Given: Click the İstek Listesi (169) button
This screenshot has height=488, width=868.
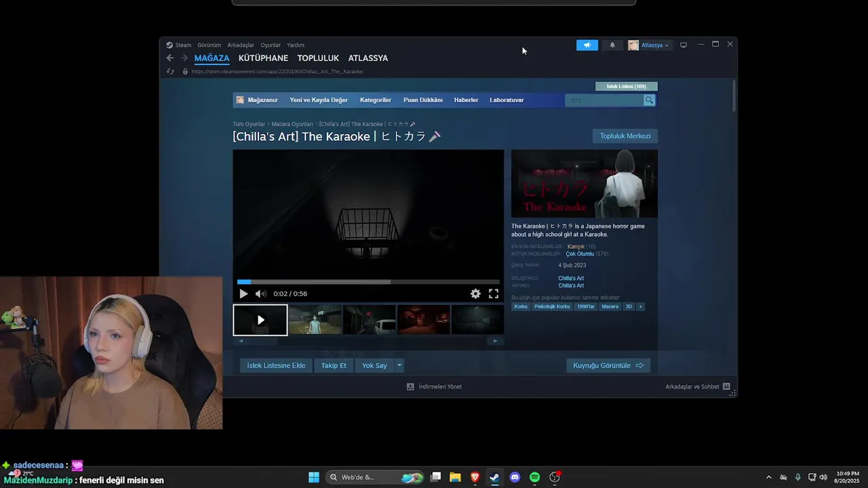Looking at the screenshot, I should pos(627,86).
